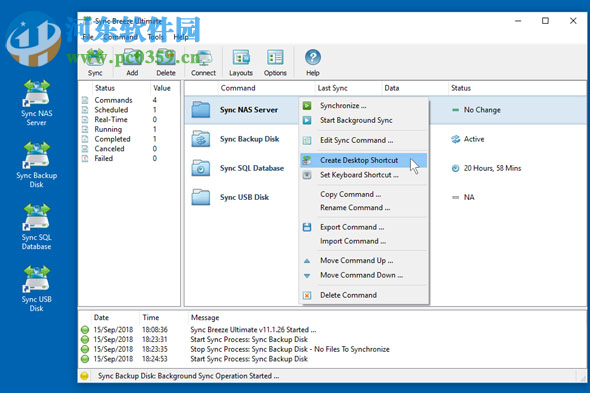Choose Move Command Down menu entry
This screenshot has height=393, width=590.
pos(364,275)
